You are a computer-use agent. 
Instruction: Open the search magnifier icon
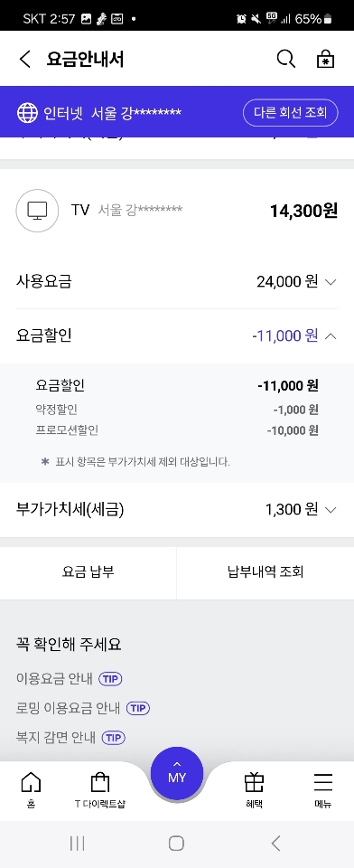[x=285, y=59]
